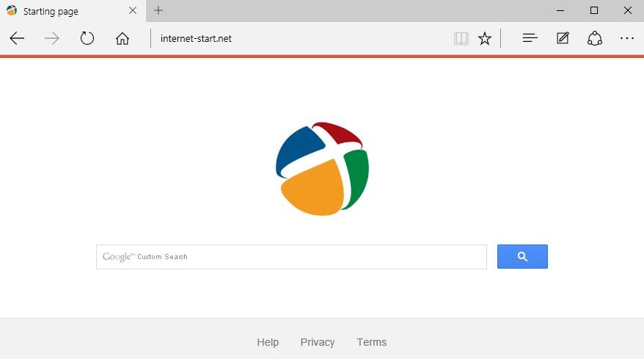The image size is (644, 359).
Task: Maximize the browser window
Action: click(x=594, y=10)
